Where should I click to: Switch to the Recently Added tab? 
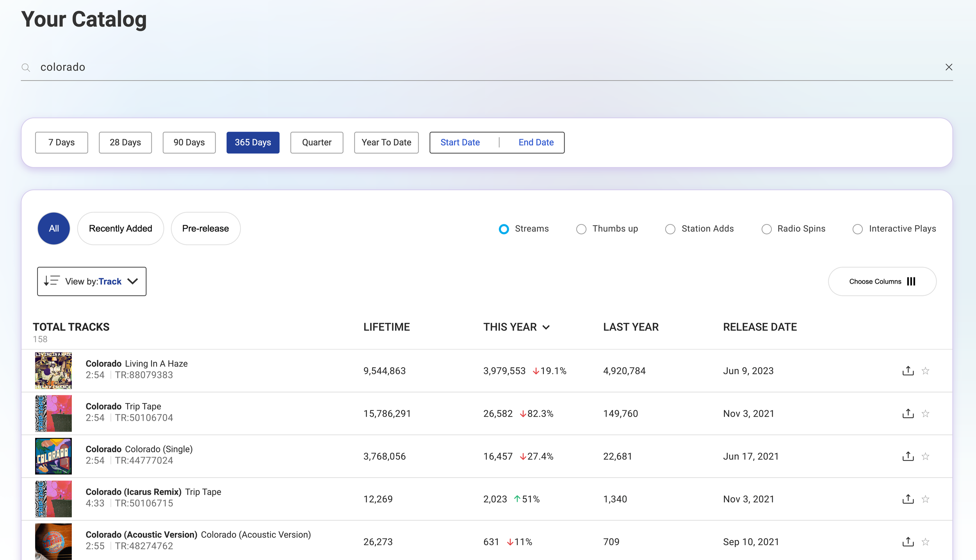[120, 229]
